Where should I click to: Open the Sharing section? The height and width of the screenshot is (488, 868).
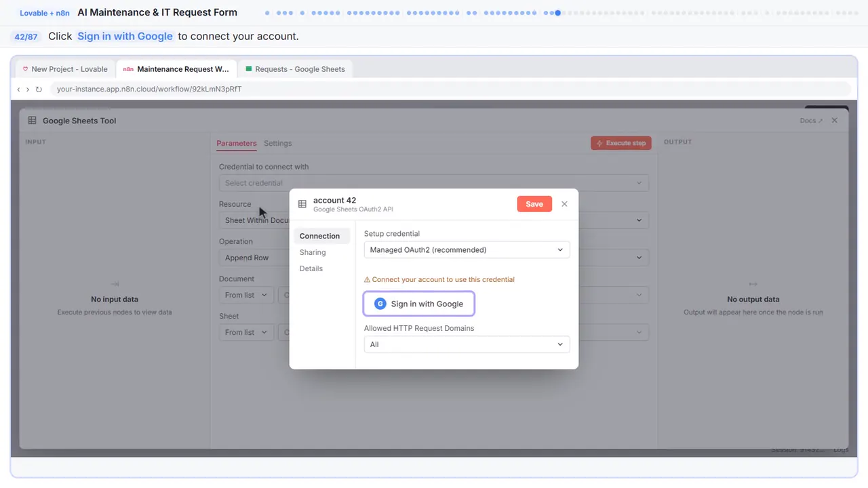(x=313, y=252)
